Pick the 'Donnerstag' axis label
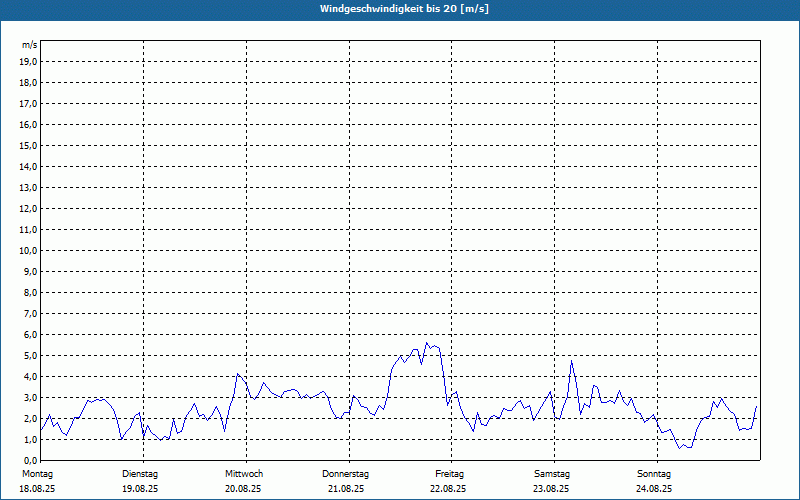This screenshot has width=800, height=500. point(346,473)
